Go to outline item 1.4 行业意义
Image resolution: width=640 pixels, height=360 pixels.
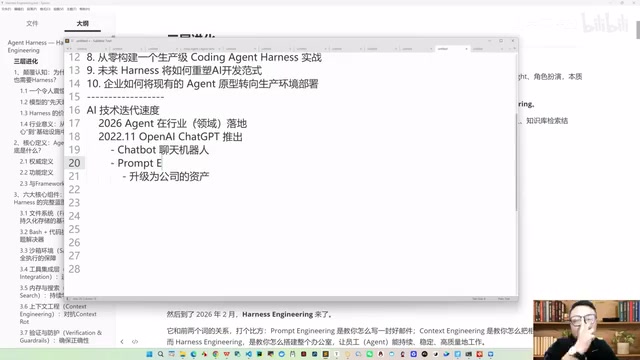pyautogui.click(x=42, y=128)
